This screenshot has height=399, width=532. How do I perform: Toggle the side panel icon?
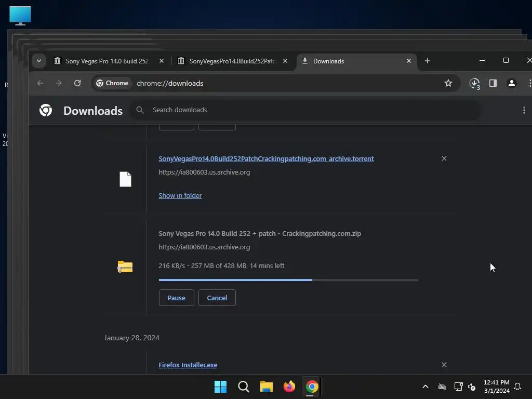(x=493, y=83)
